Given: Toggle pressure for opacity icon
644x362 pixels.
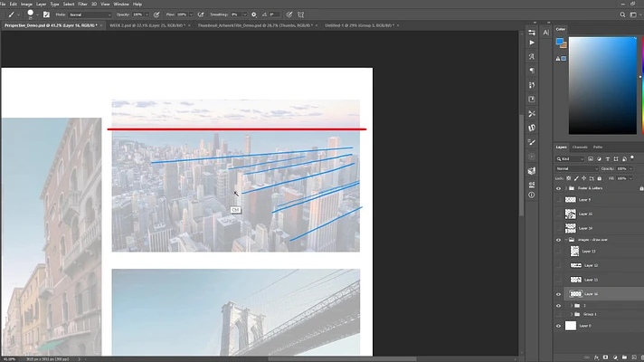Looking at the screenshot, I should pyautogui.click(x=156, y=14).
